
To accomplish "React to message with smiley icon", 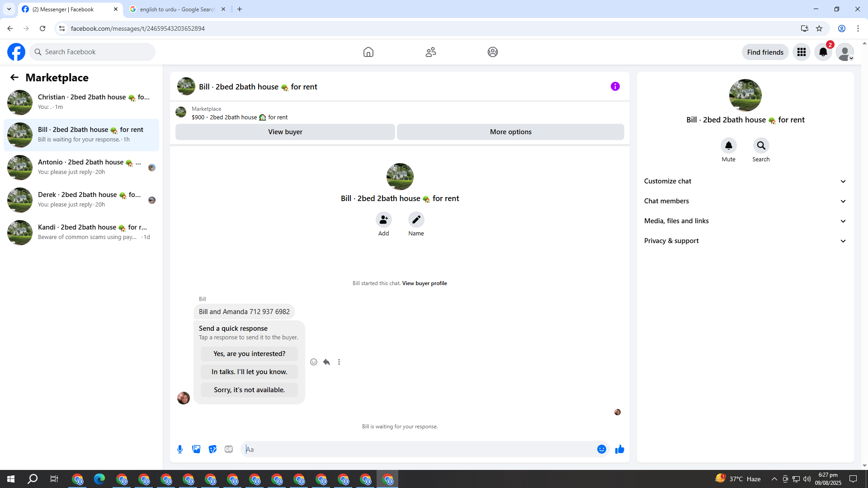I will pyautogui.click(x=314, y=362).
